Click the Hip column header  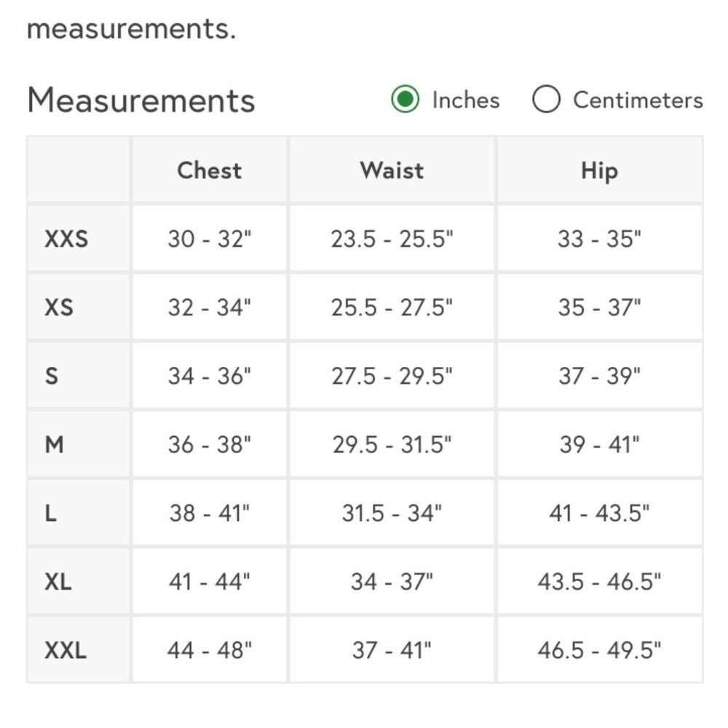pyautogui.click(x=599, y=170)
